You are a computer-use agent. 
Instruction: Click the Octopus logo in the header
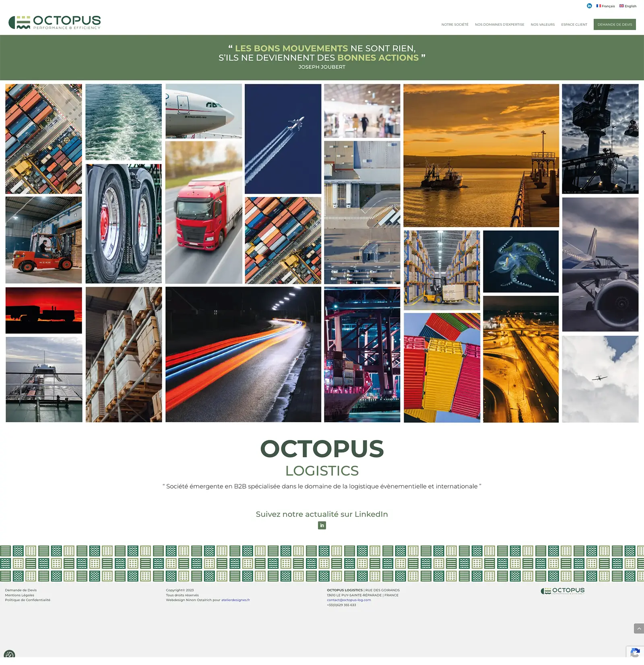click(55, 23)
